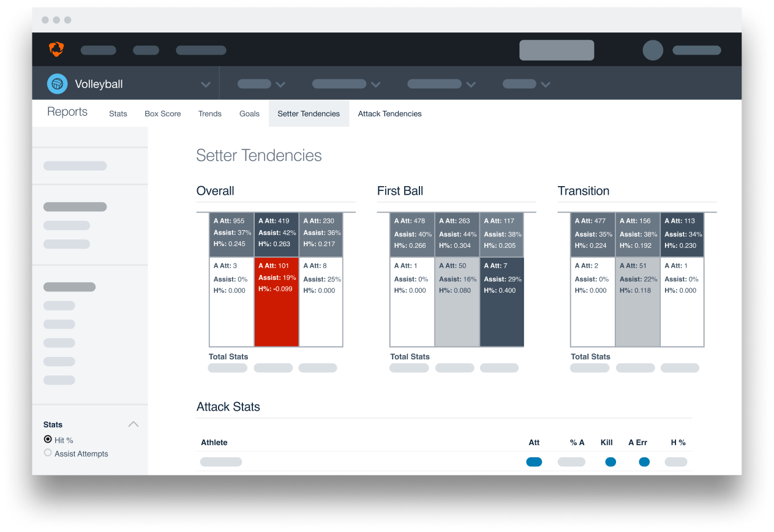Image resolution: width=774 pixels, height=532 pixels.
Task: Expand the first filter dropdown beside Volleyball
Action: [261, 84]
